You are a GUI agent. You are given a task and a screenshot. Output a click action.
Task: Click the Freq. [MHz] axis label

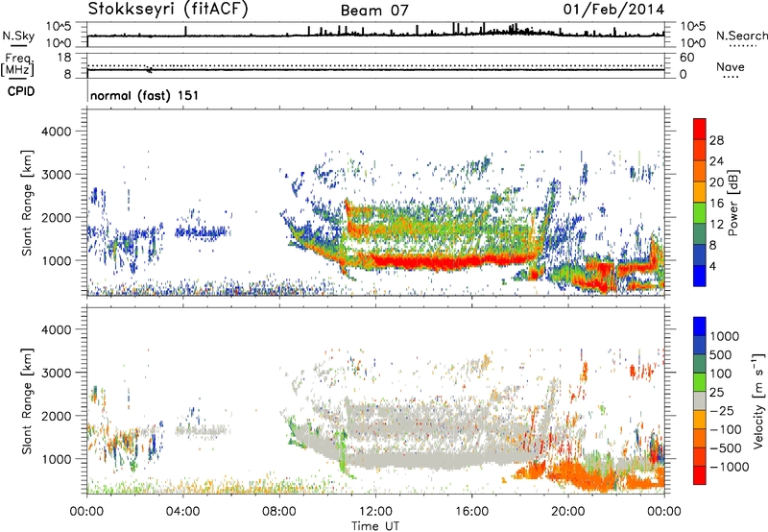[x=18, y=64]
